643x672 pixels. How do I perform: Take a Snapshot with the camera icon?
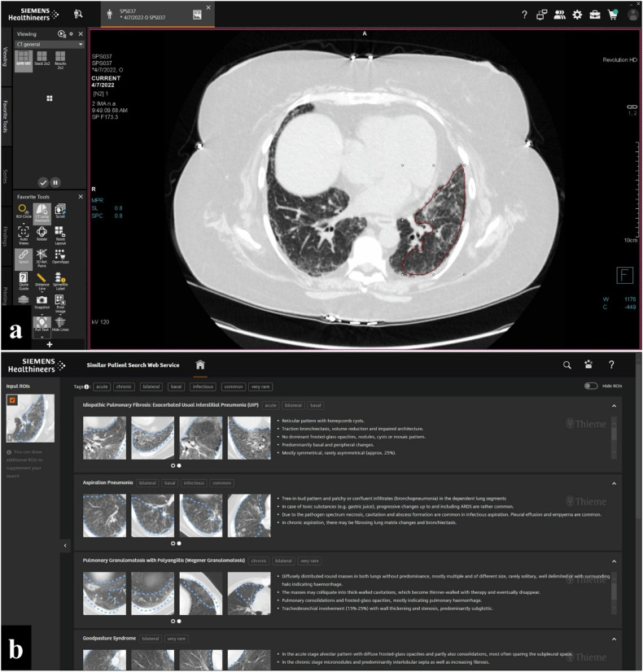(x=42, y=300)
